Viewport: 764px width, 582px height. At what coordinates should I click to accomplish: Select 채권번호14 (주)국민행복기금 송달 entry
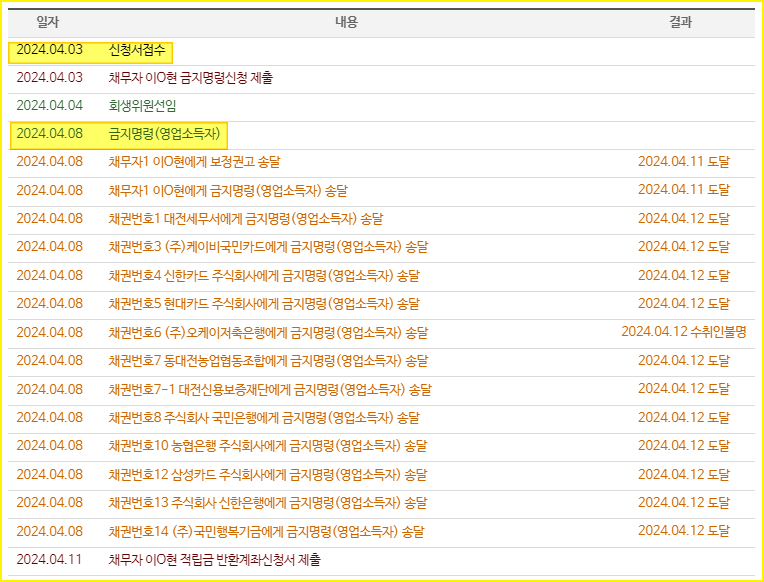(266, 532)
